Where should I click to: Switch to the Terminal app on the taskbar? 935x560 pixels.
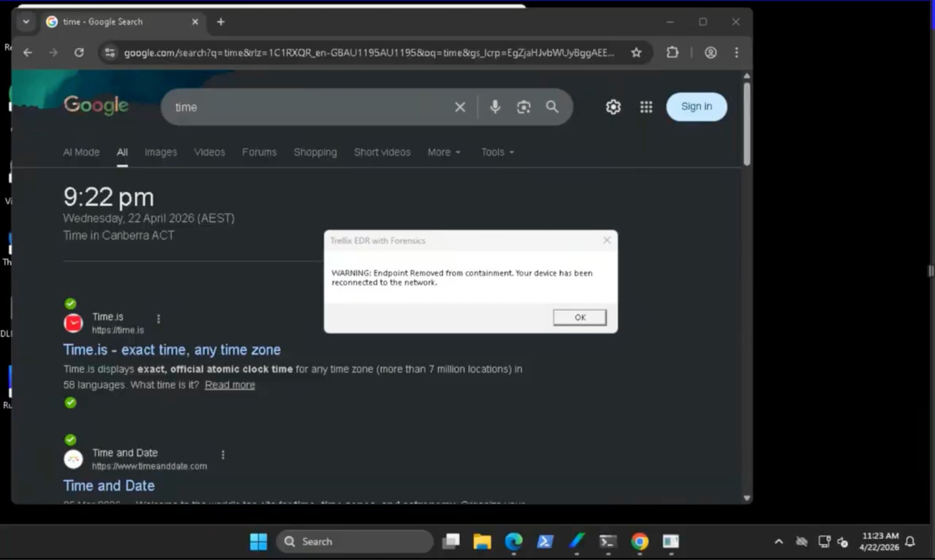(x=608, y=542)
